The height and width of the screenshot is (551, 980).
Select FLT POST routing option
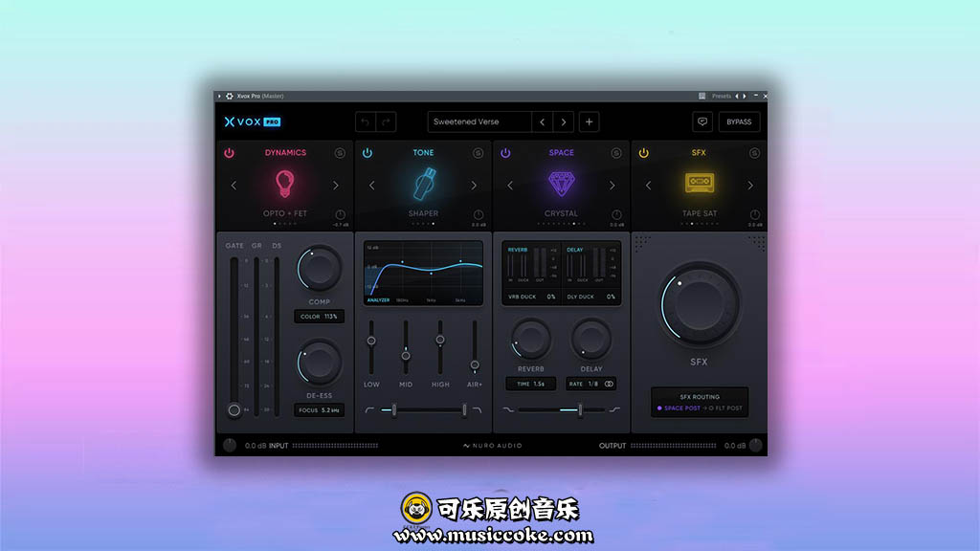725,408
